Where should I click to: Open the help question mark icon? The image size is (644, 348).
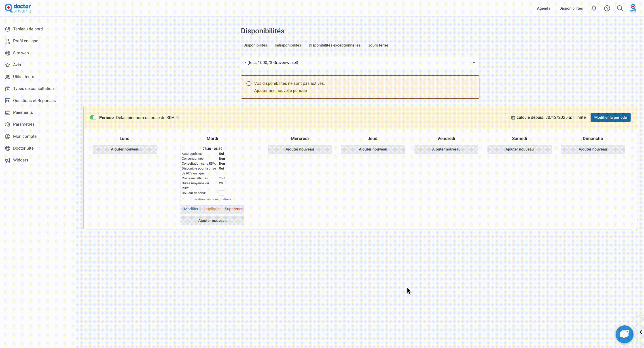tap(607, 8)
